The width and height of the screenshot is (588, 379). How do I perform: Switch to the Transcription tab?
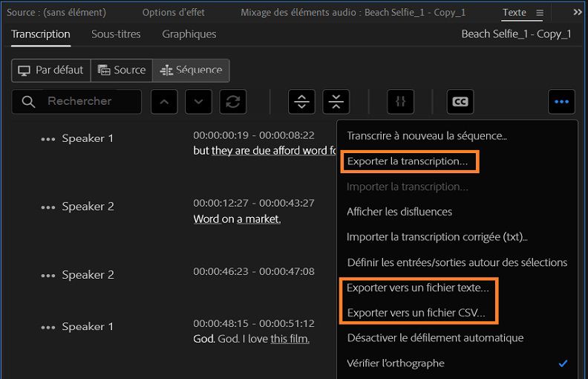coord(41,34)
